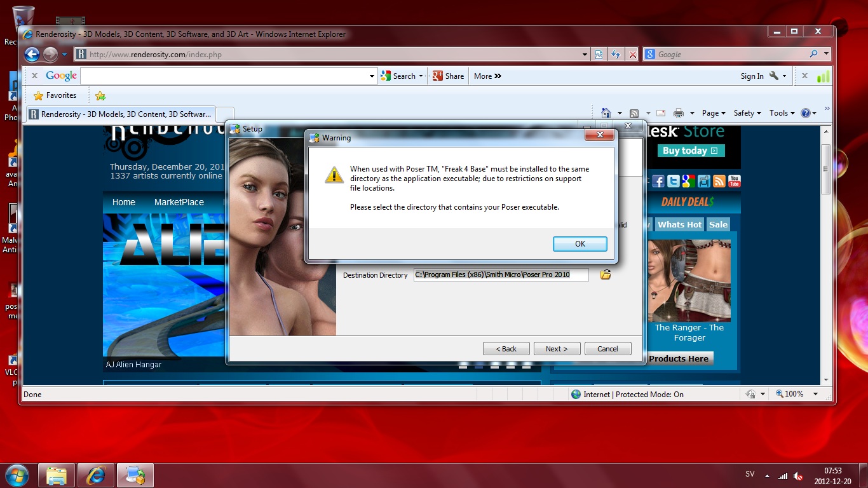Stop loading with red X icon
This screenshot has height=488, width=868.
[632, 55]
